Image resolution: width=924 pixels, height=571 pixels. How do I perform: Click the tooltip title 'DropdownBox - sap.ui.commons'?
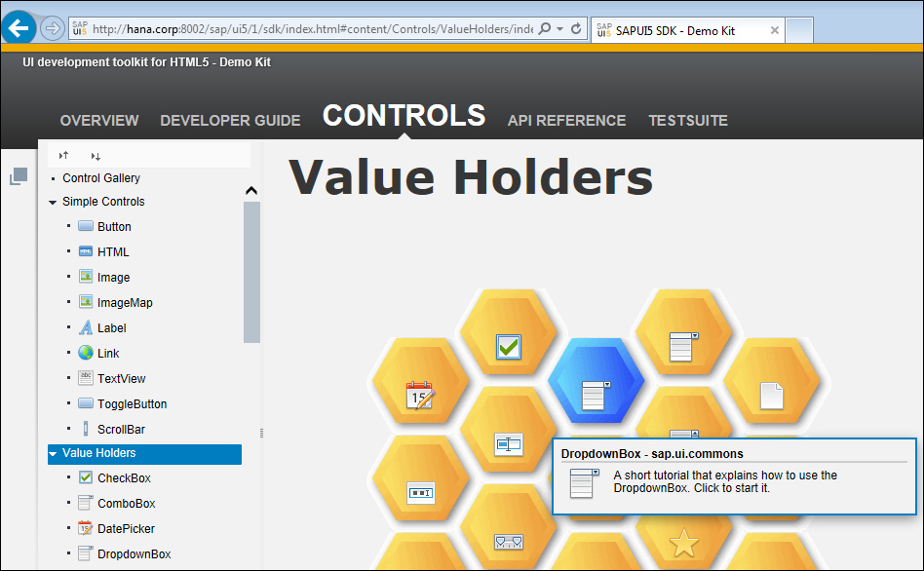tap(652, 454)
